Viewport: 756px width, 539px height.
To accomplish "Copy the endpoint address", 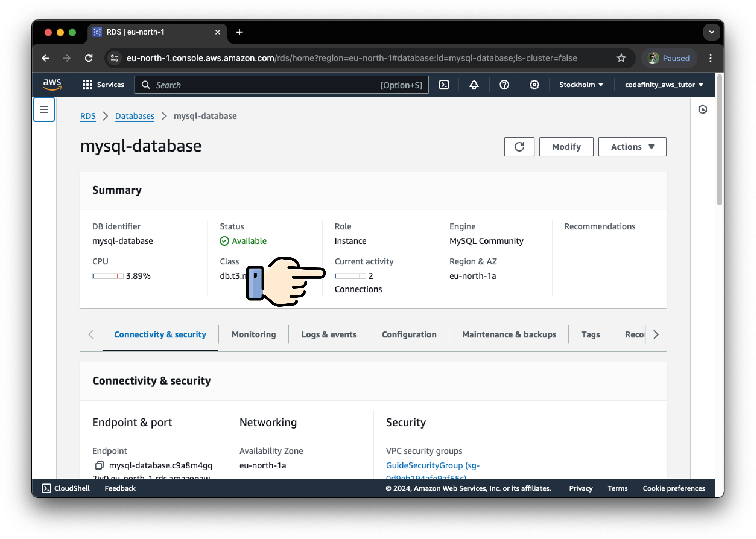I will pos(99,465).
